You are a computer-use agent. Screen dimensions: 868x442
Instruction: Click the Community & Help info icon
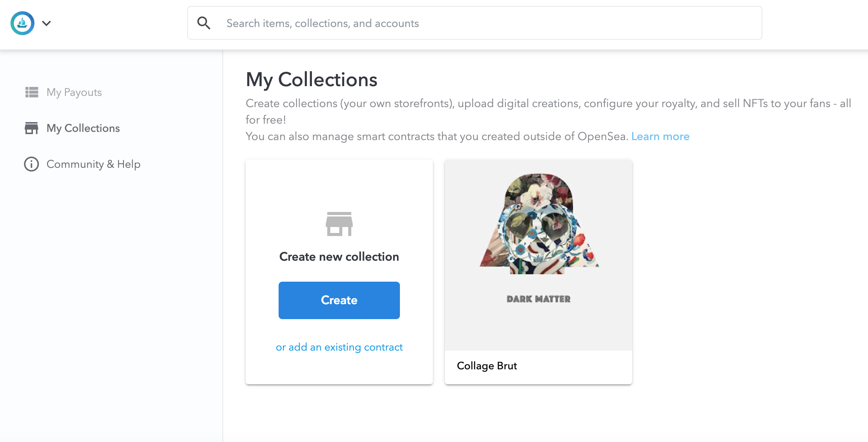coord(31,164)
